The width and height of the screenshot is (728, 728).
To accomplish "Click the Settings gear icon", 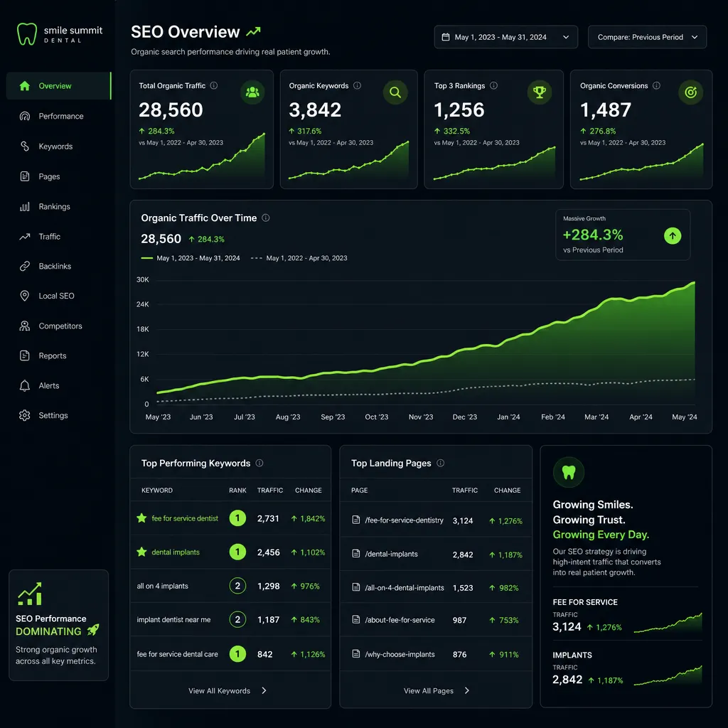I will pyautogui.click(x=25, y=415).
